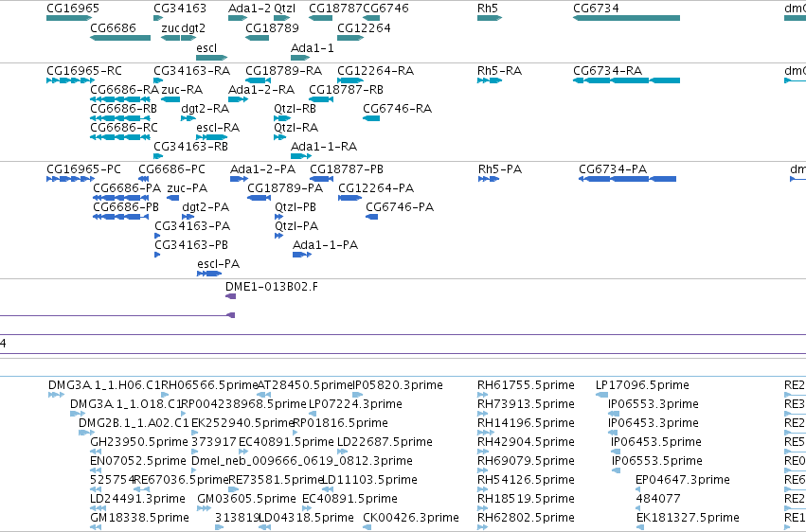This screenshot has width=806, height=532.
Task: Select the CG6746-RA transcript
Action: click(398, 108)
